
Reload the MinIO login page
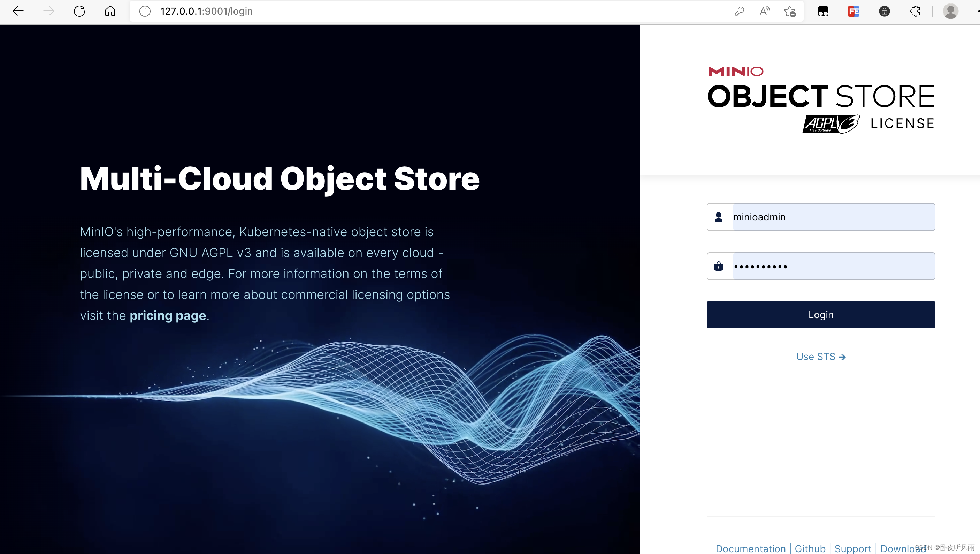[x=79, y=11]
